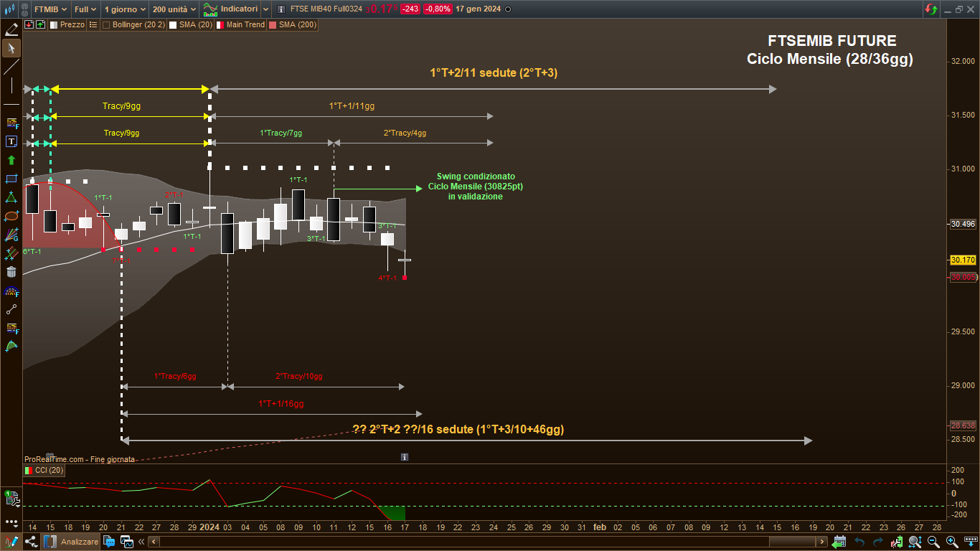Click the horizontal scrollbar thumb
This screenshot has height=551, width=980.
[793, 542]
